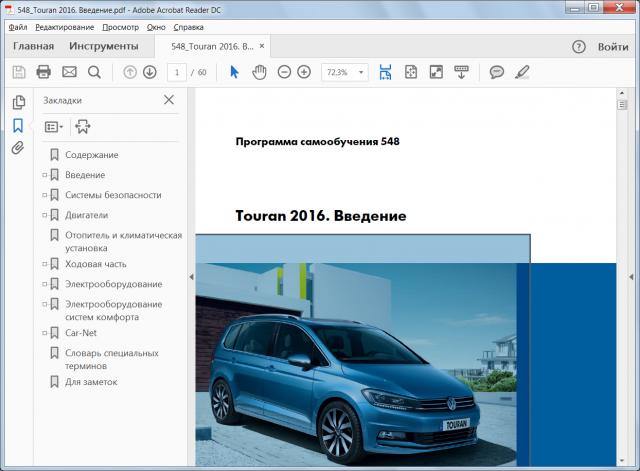Open the Файл menu

coord(18,27)
